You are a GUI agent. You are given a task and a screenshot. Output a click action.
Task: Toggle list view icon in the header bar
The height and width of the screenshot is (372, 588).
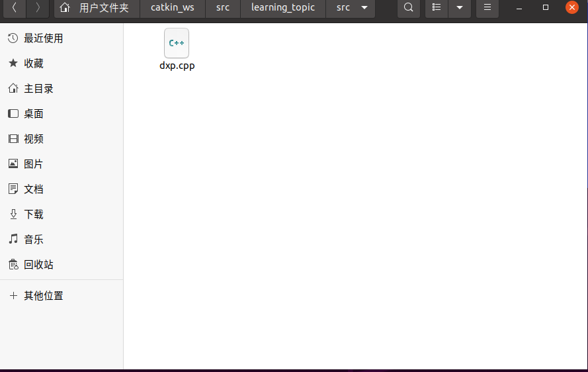437,7
